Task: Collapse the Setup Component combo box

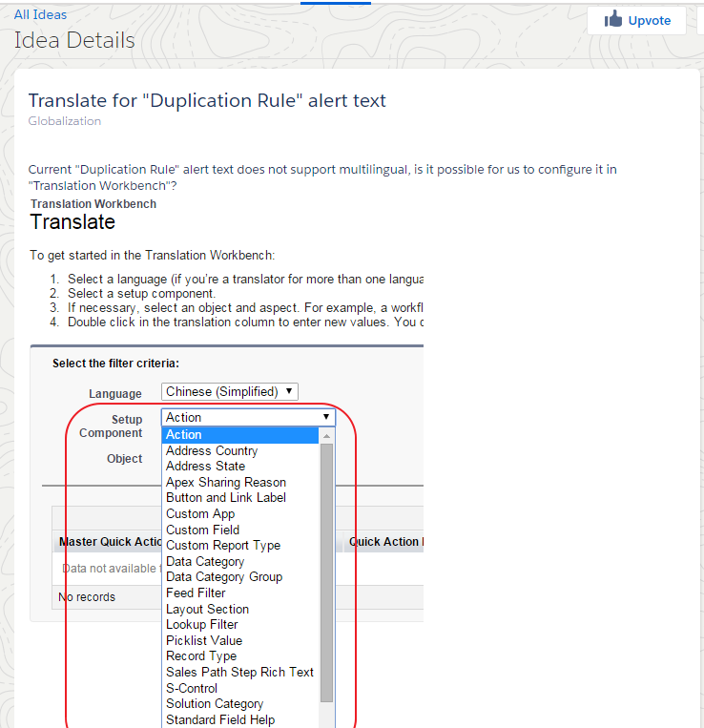Action: pos(248,417)
